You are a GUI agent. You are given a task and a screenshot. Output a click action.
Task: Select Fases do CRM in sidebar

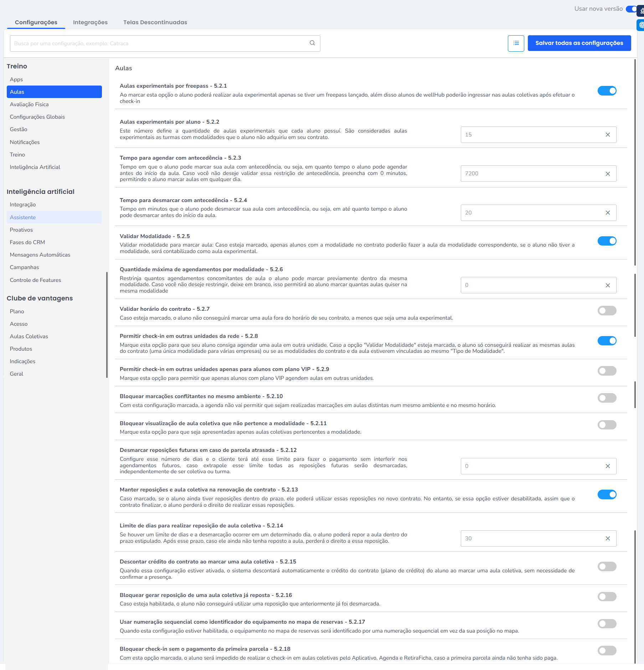tap(27, 242)
